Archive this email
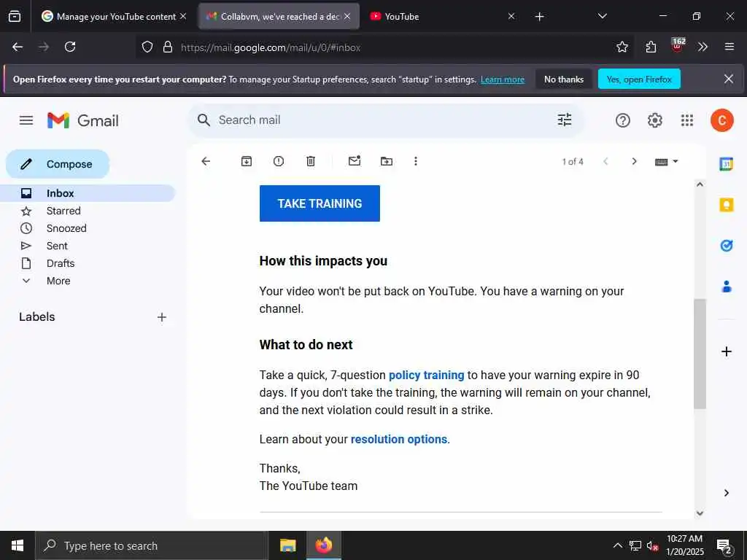The width and height of the screenshot is (747, 560). point(247,161)
